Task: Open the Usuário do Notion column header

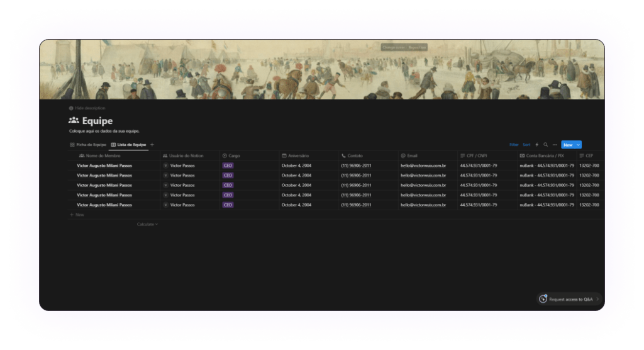Action: click(x=190, y=156)
